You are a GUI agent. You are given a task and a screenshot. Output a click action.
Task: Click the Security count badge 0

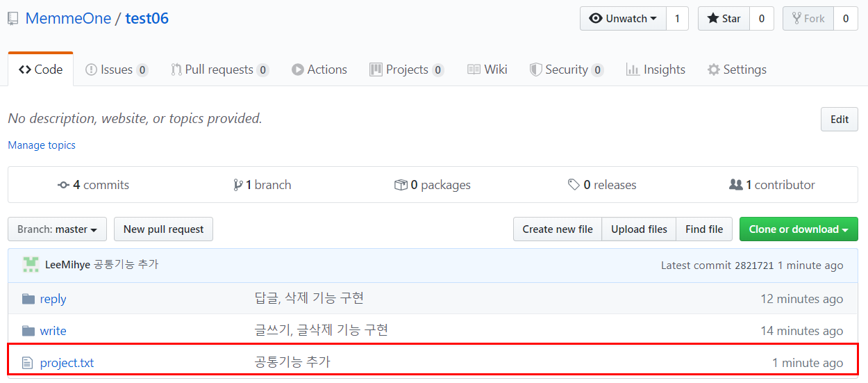tap(597, 70)
